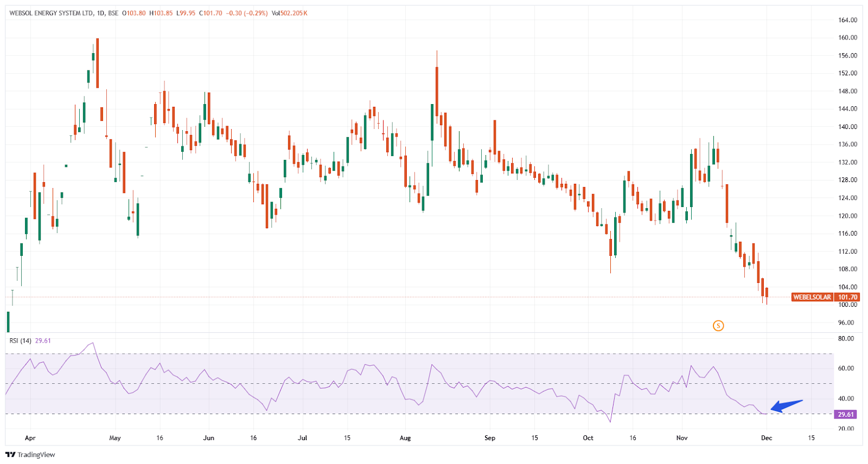Viewport: 868px width, 464px height.
Task: Click the 1D interval label
Action: click(x=101, y=13)
